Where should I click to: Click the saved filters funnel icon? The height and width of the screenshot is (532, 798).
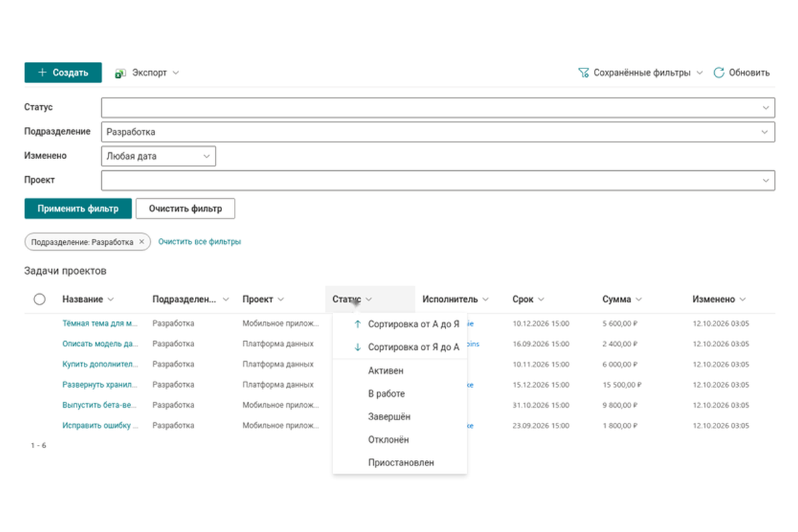[583, 72]
